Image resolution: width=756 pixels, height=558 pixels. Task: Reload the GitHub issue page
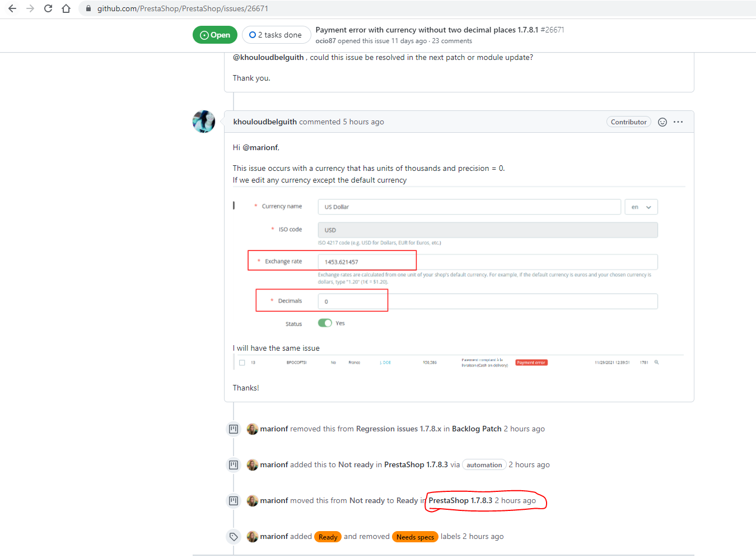48,8
